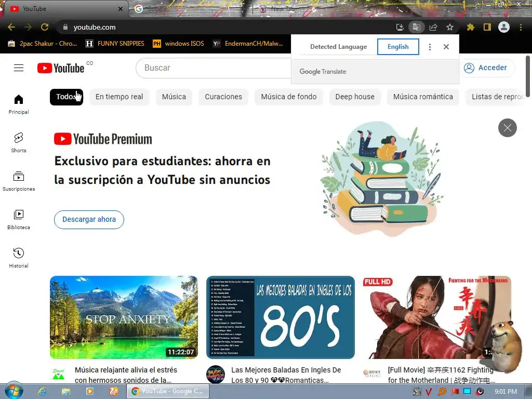Open the EndermanCH/Malw... bookmark

[248, 44]
